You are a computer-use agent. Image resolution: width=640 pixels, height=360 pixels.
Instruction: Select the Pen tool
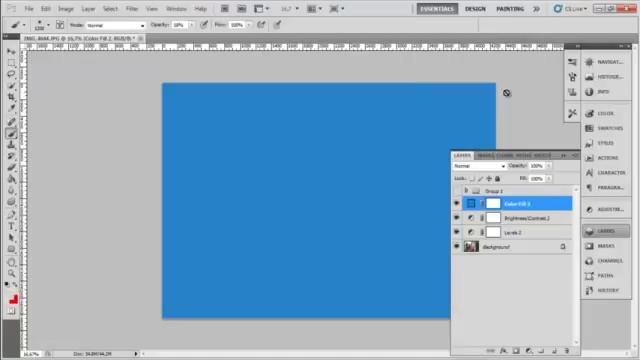click(x=11, y=215)
